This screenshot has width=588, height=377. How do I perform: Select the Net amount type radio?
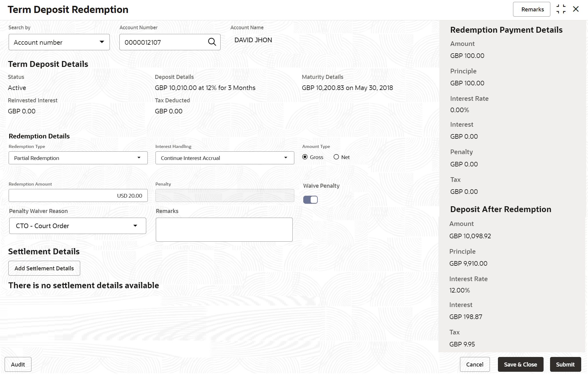pyautogui.click(x=336, y=157)
